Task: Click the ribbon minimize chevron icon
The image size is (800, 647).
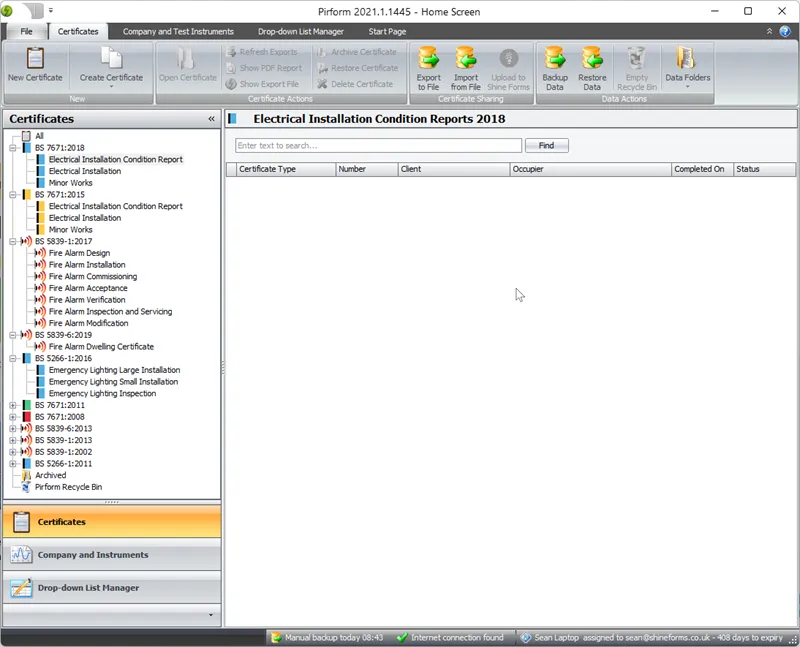Action: click(x=768, y=31)
